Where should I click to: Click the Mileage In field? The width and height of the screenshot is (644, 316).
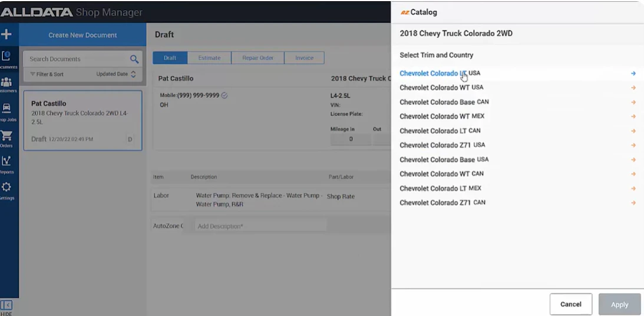(351, 139)
